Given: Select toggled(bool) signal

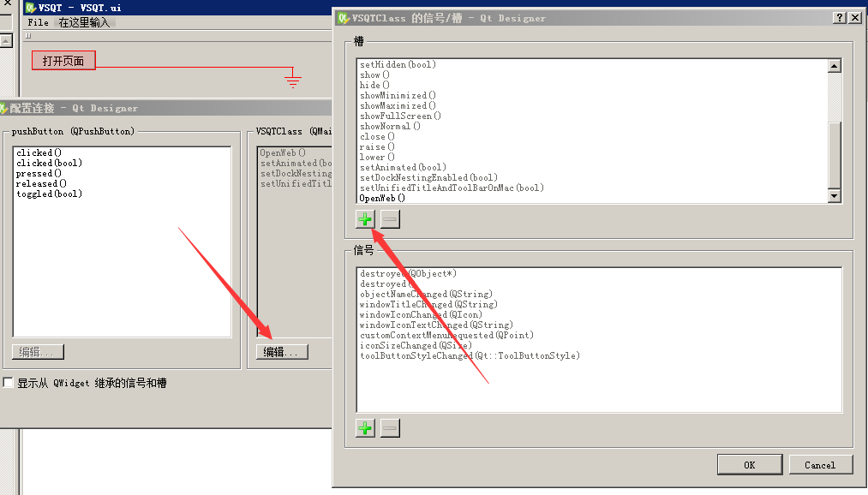Looking at the screenshot, I should coord(49,194).
